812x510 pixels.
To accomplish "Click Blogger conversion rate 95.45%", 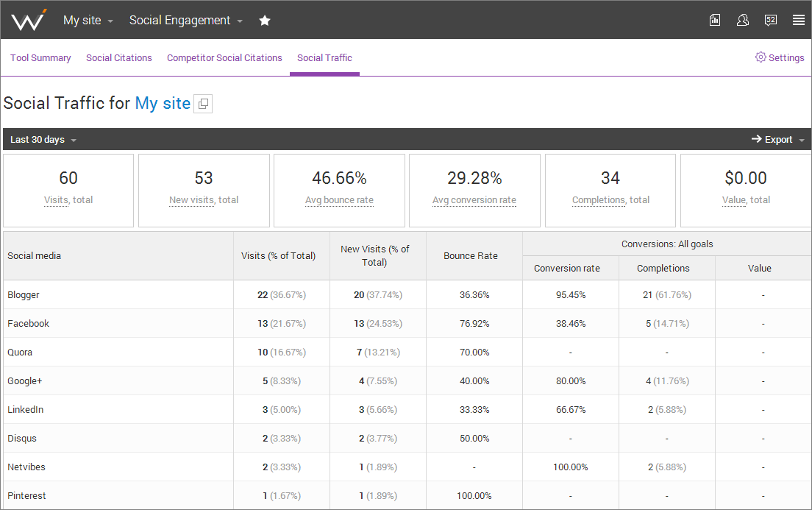I will point(571,295).
